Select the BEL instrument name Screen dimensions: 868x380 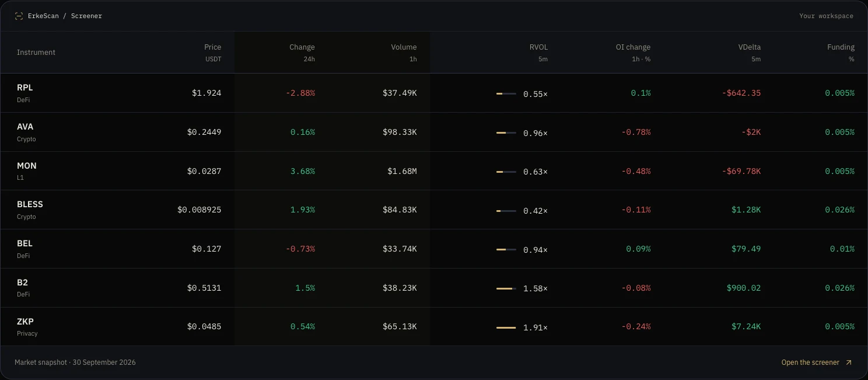(x=24, y=243)
